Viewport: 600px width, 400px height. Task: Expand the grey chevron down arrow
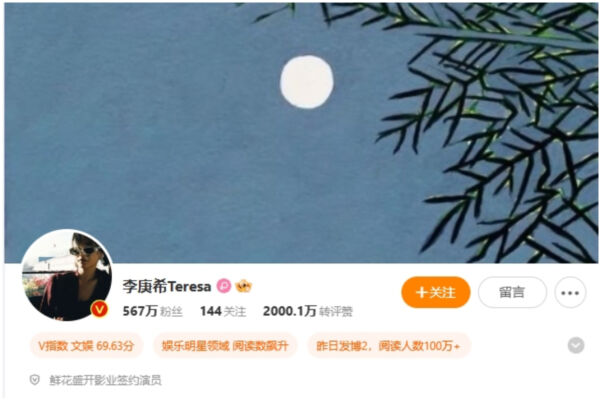tap(576, 345)
